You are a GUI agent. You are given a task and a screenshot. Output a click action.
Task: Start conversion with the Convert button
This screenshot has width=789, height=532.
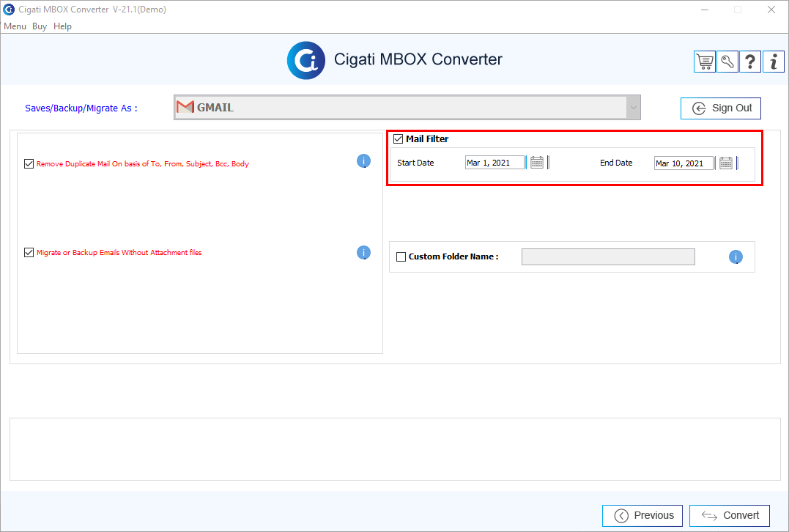(730, 515)
